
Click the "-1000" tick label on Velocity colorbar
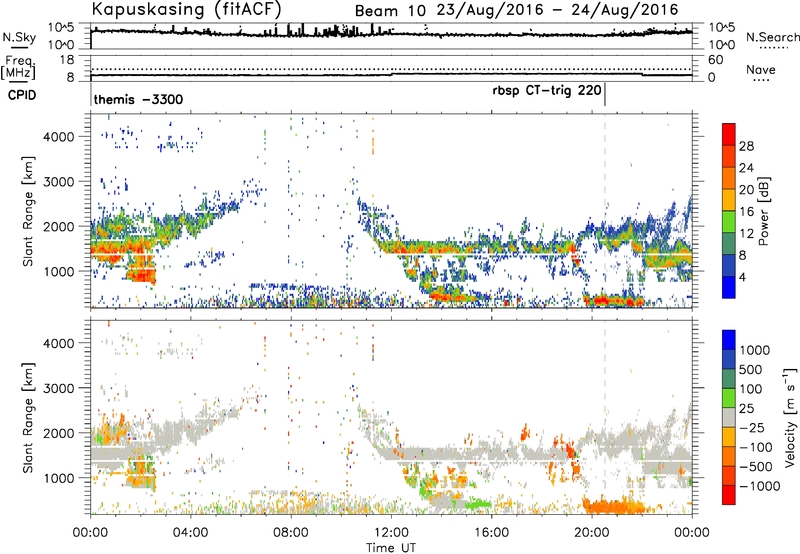[759, 486]
